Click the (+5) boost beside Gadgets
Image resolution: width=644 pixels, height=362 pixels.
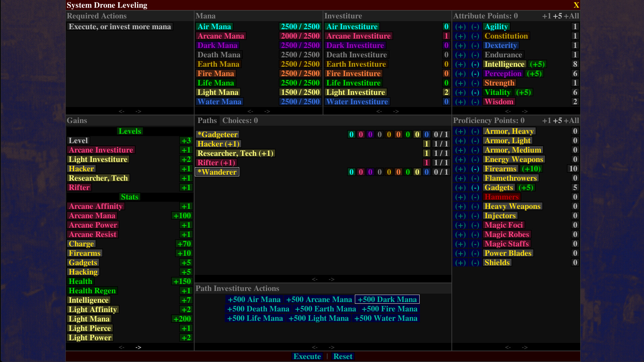click(x=526, y=187)
